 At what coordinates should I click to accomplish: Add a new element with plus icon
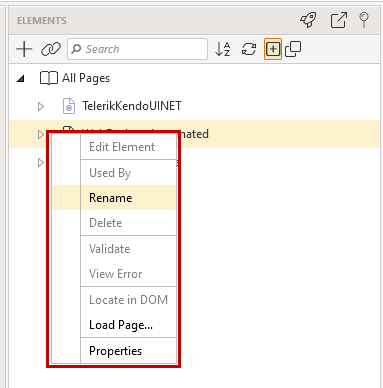[x=24, y=49]
